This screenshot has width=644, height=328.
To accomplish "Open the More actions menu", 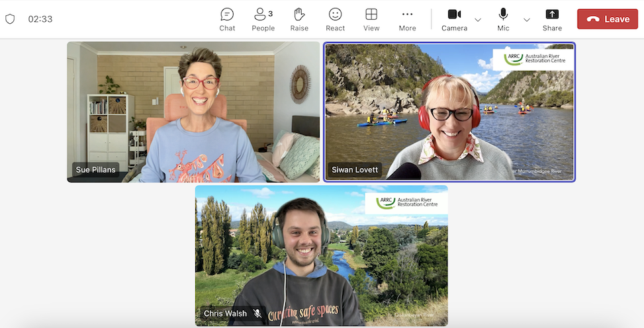I will 407,19.
